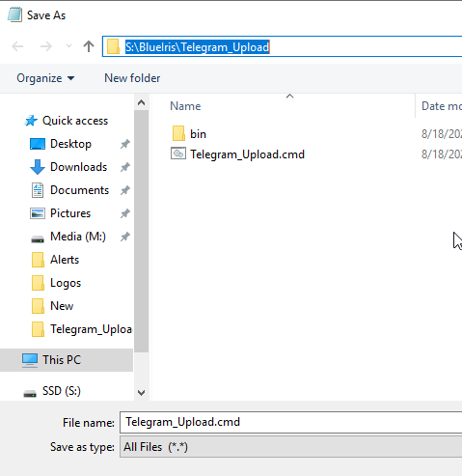Open Media (M:) drive in sidebar

tap(78, 237)
